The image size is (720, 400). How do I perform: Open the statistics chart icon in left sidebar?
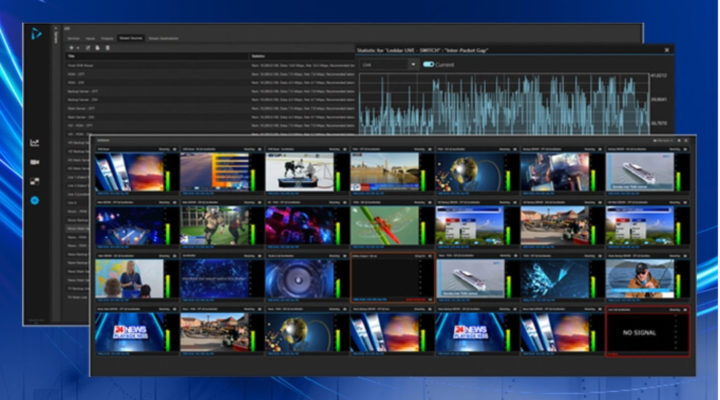click(34, 143)
